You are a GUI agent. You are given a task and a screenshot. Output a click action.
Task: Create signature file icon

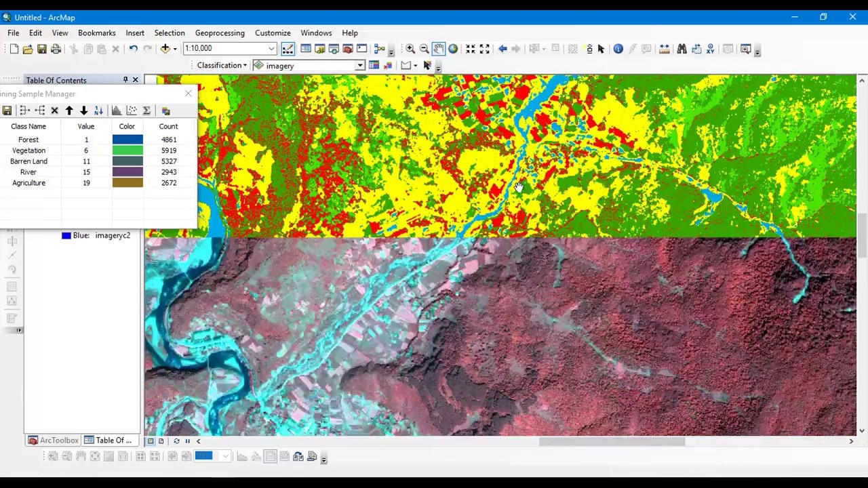(165, 110)
